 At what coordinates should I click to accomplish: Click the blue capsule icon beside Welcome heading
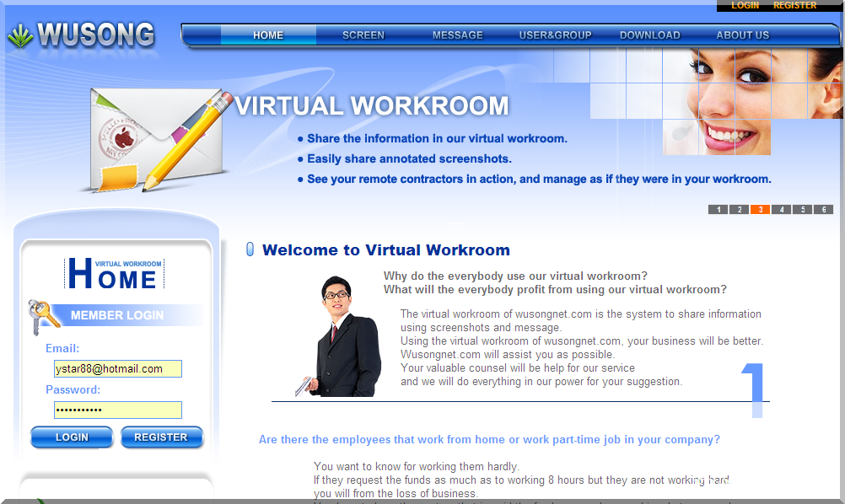click(249, 249)
